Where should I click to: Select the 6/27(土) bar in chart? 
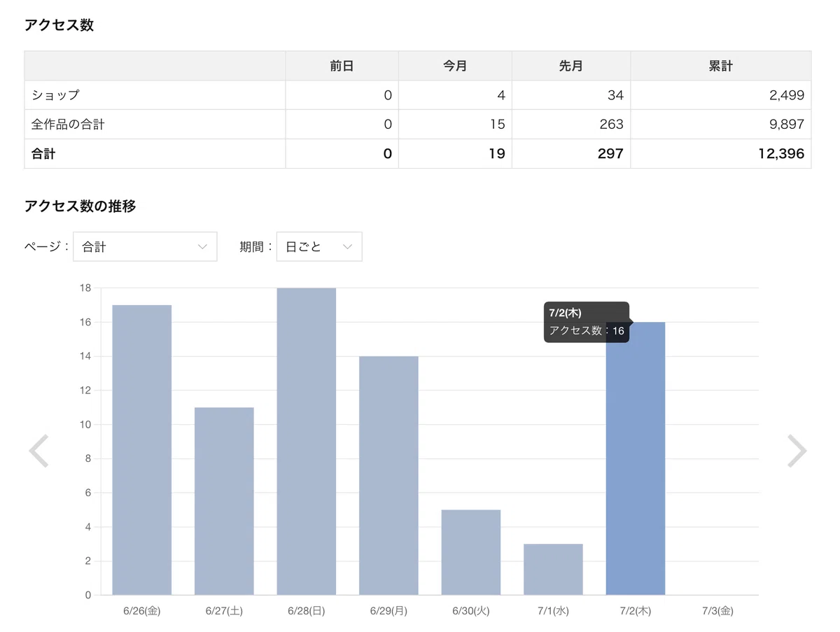coord(224,501)
